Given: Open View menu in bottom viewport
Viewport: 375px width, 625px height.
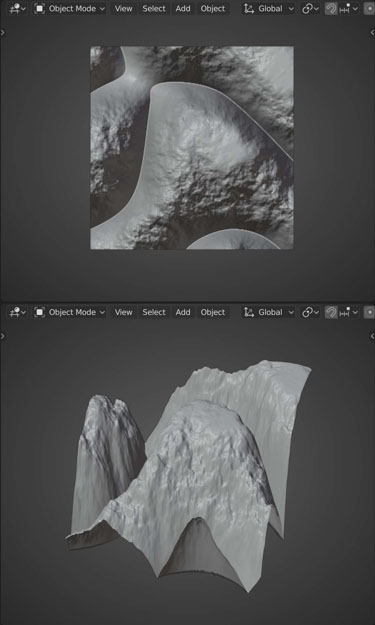Looking at the screenshot, I should 124,312.
